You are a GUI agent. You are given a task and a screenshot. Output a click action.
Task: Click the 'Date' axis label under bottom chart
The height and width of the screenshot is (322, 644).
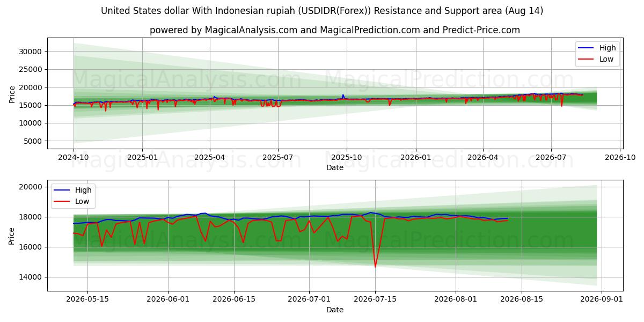tap(335, 310)
